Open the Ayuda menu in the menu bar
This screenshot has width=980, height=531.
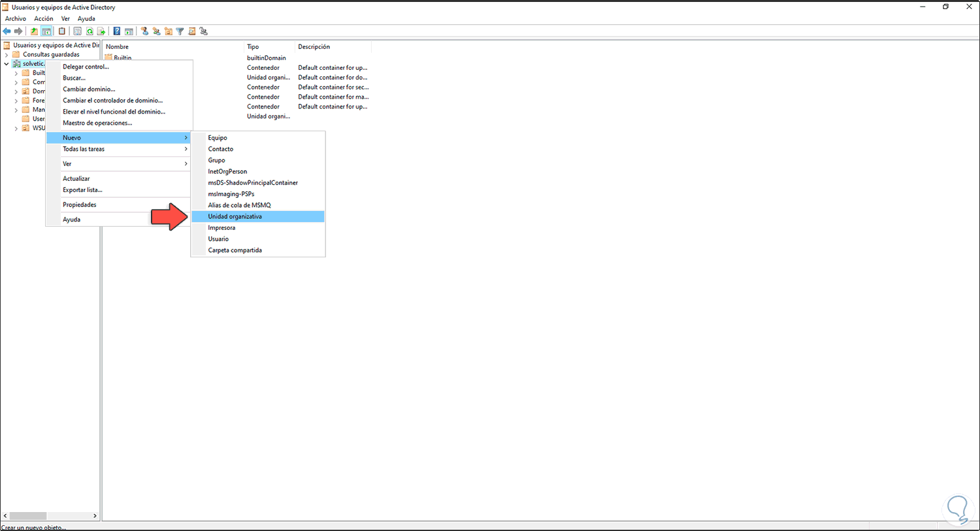[86, 19]
